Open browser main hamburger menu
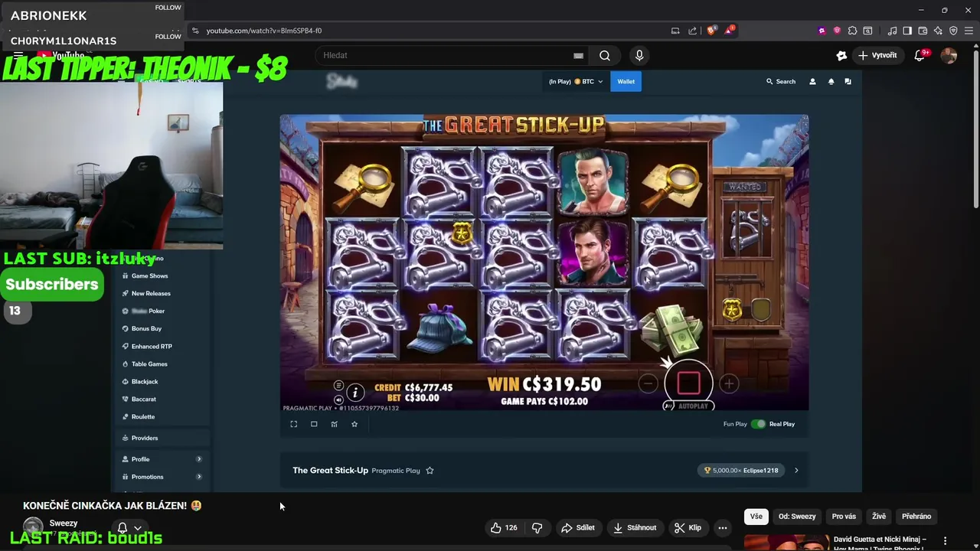 click(x=969, y=31)
